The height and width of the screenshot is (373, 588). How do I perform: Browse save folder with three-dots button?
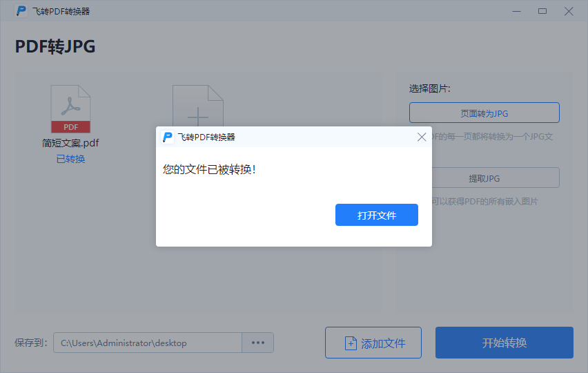(258, 343)
